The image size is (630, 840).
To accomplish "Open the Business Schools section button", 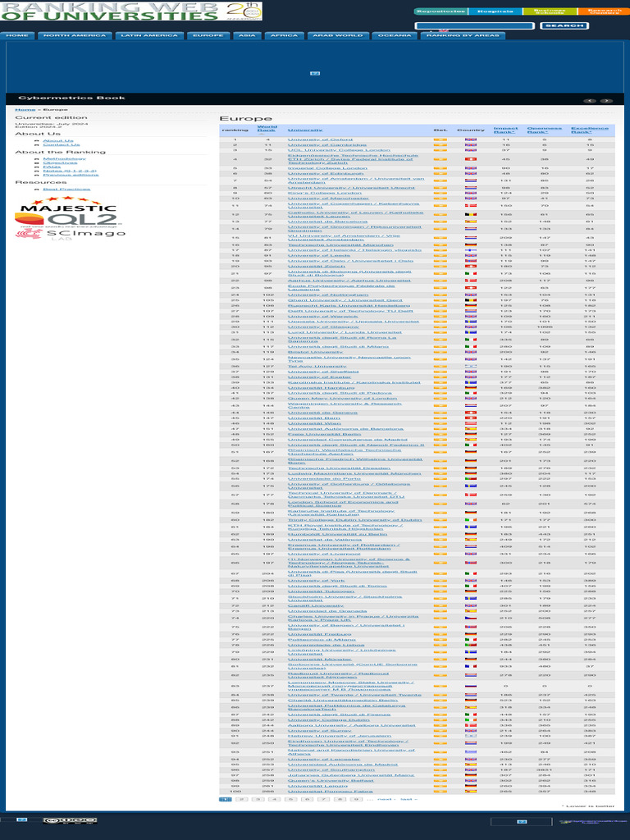I will (x=550, y=11).
